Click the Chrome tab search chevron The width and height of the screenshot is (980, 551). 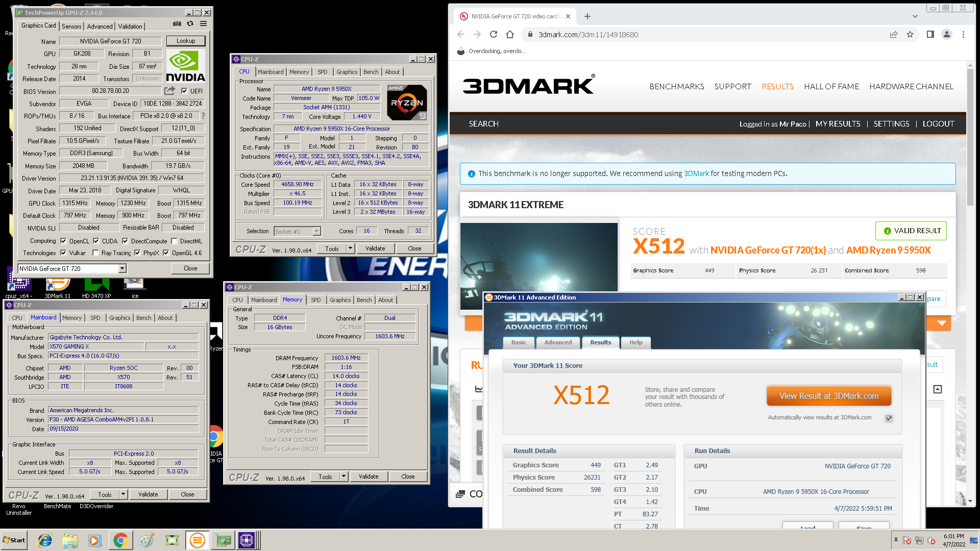pyautogui.click(x=915, y=16)
